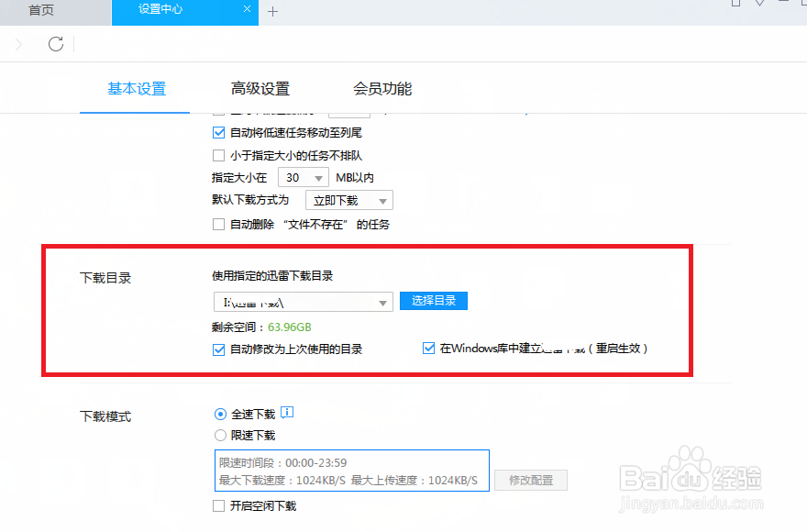Disable 自动修改为上次使用的目录
This screenshot has height=532, width=807.
[218, 349]
